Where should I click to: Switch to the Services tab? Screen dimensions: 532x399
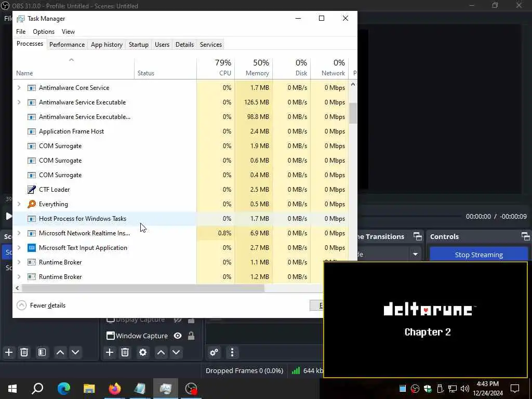tap(211, 45)
